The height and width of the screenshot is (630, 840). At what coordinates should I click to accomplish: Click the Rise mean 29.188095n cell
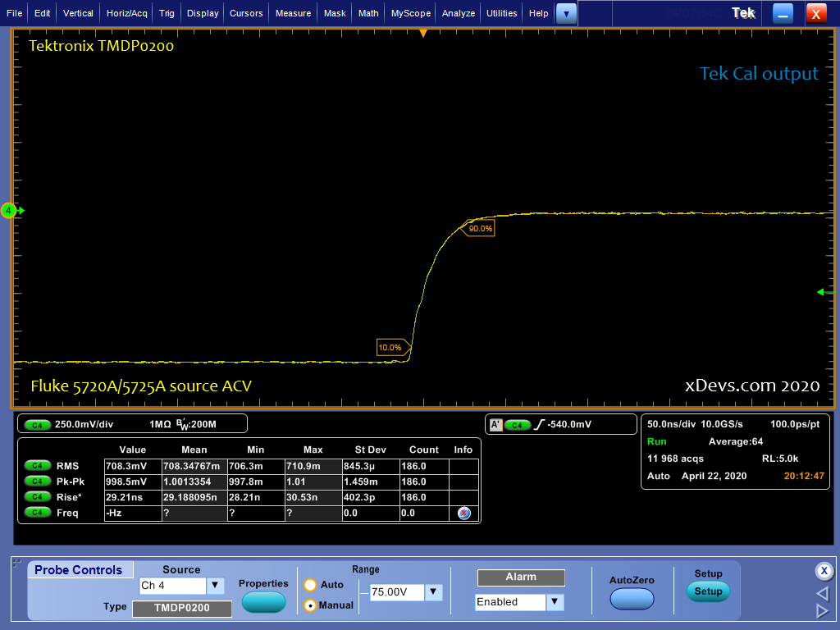tap(194, 497)
